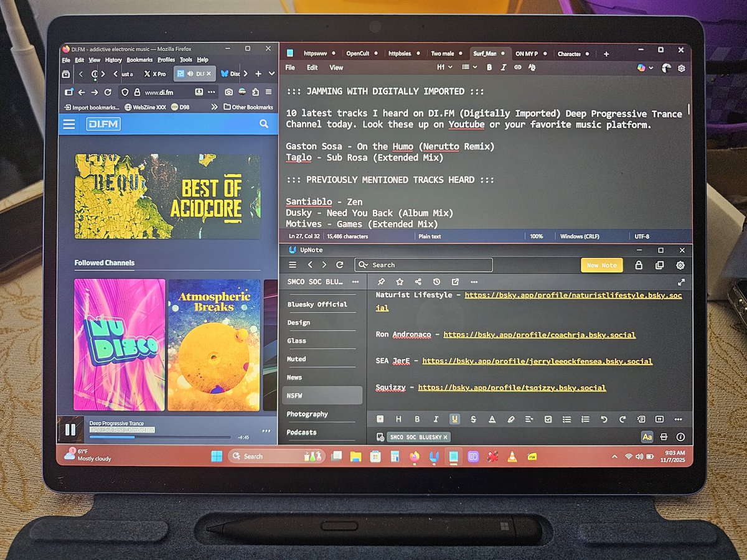Open the player options three-dot menu

tap(266, 430)
